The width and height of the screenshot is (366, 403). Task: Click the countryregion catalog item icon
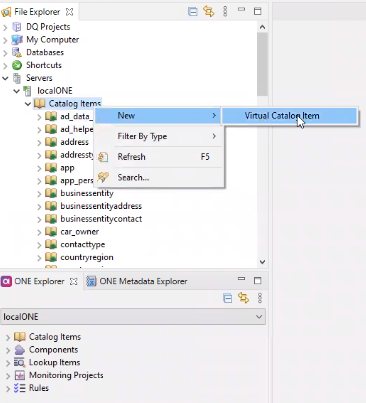51,257
